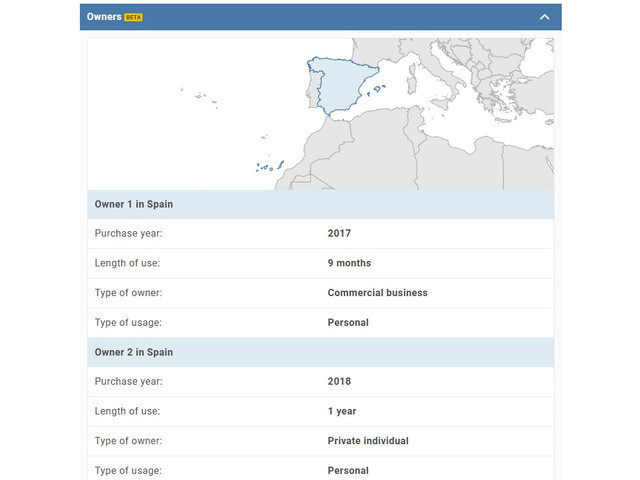
Task: Click the BETA badge
Action: [x=133, y=17]
